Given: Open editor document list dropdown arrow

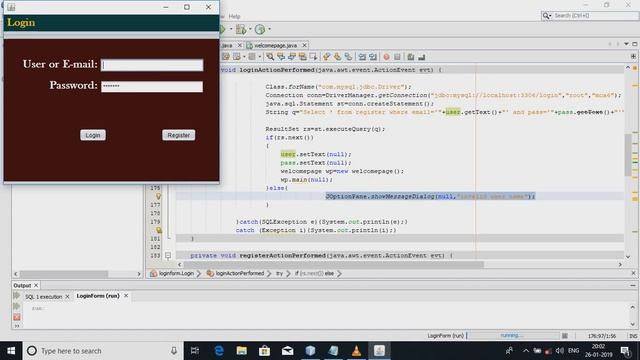Looking at the screenshot, I should point(626,44).
